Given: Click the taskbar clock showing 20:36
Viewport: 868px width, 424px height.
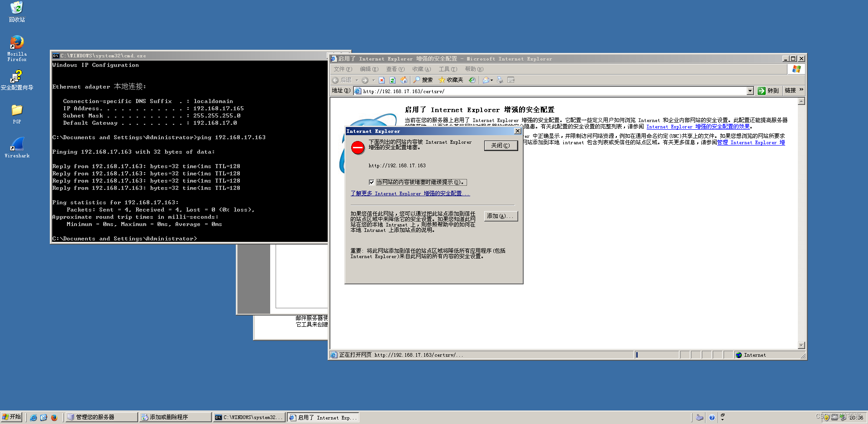Looking at the screenshot, I should coord(856,417).
